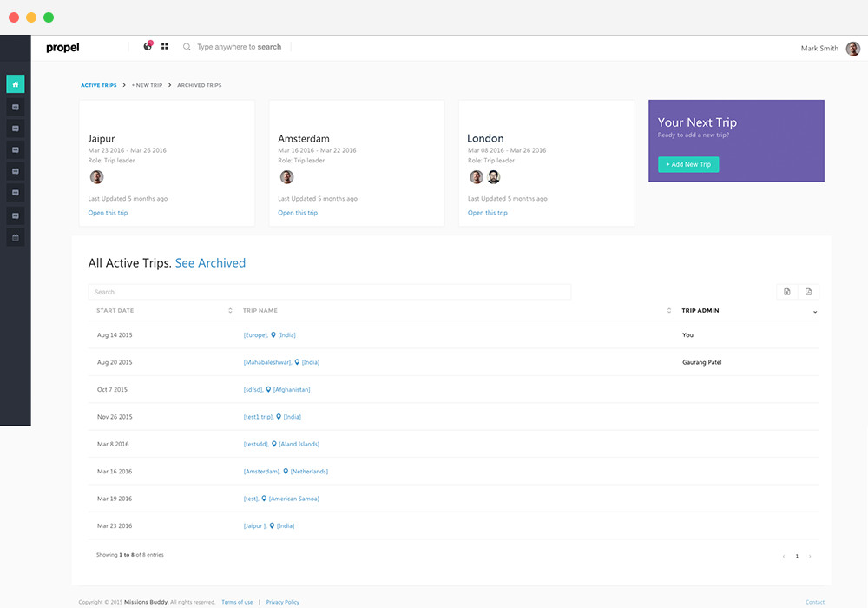This screenshot has height=608, width=868.
Task: Switch to the Active Trips tab
Action: coord(98,85)
